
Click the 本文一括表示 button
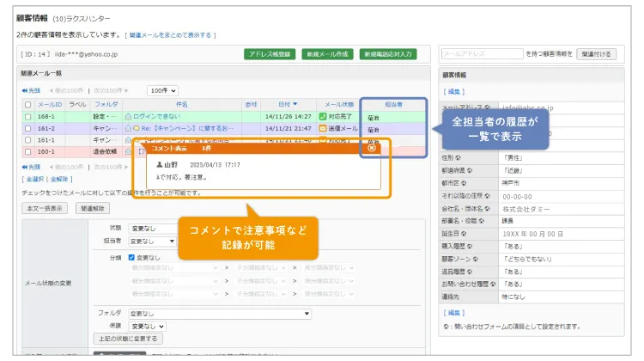(45, 209)
